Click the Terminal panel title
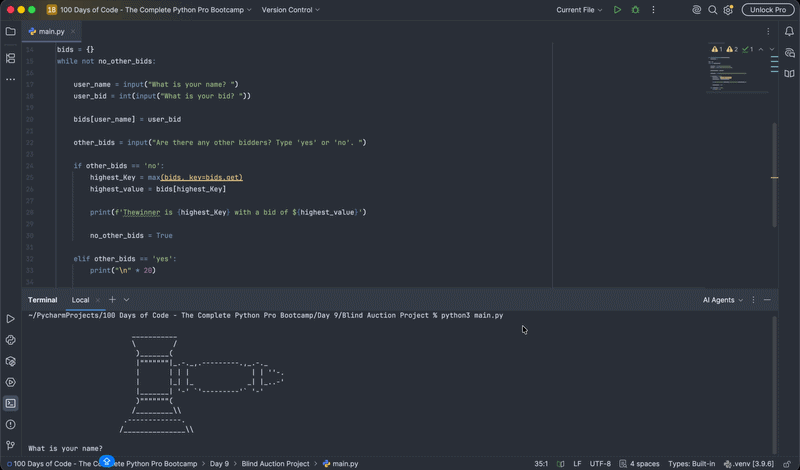The width and height of the screenshot is (800, 470). [42, 300]
